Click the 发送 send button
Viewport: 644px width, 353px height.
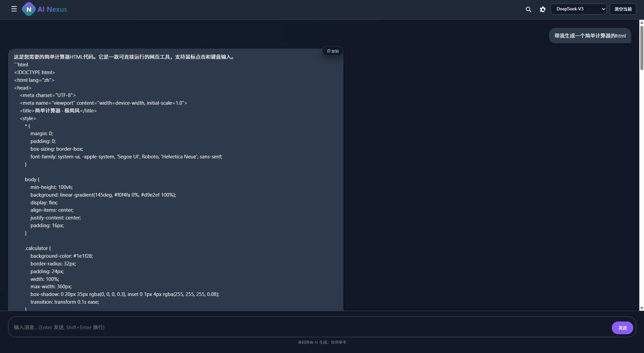[622, 328]
